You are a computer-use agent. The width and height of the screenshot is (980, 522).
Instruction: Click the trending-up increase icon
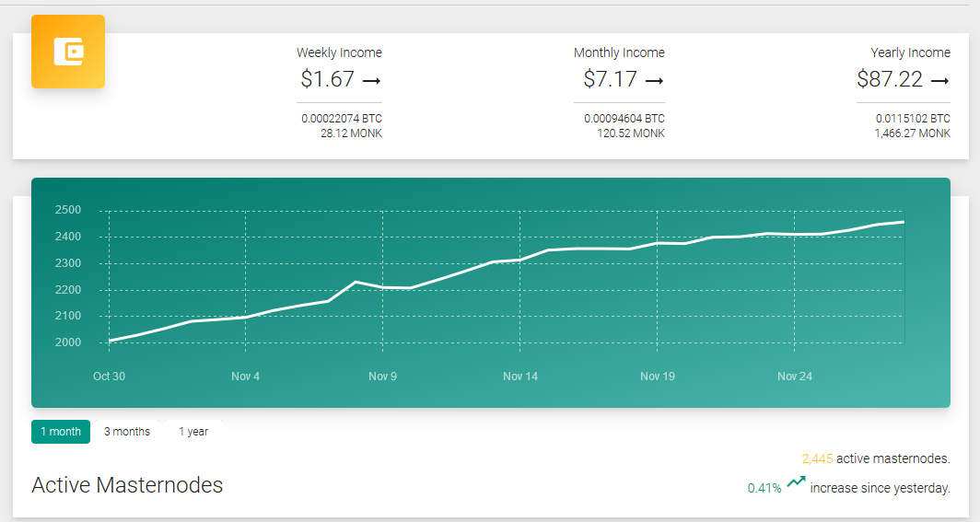click(796, 481)
